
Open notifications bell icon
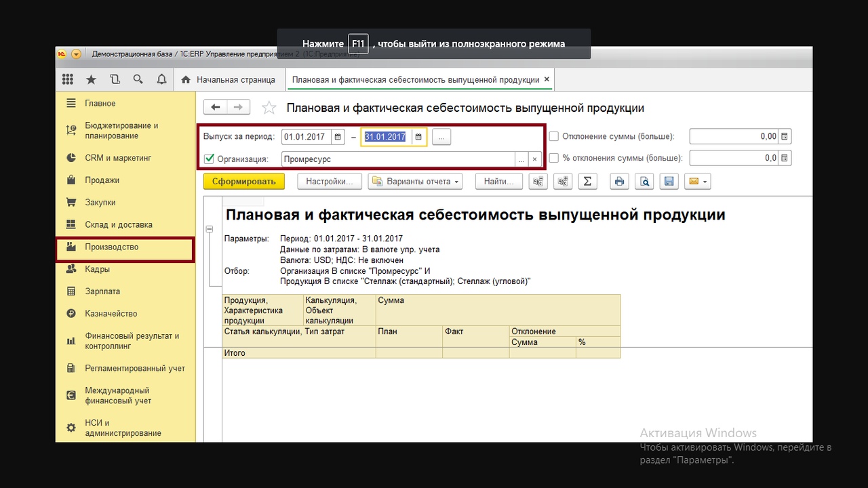[161, 79]
